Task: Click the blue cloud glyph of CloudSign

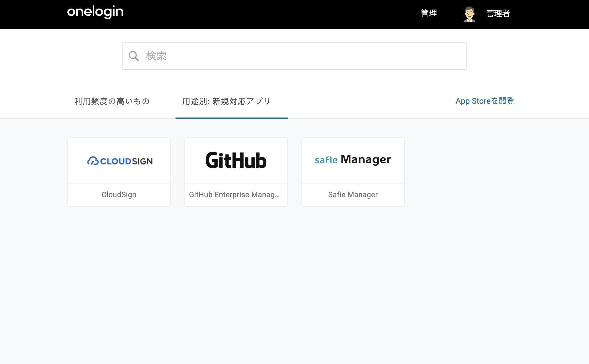Action: [93, 161]
